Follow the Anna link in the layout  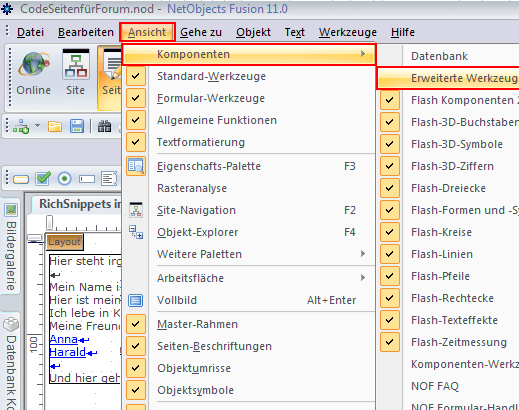tap(63, 339)
